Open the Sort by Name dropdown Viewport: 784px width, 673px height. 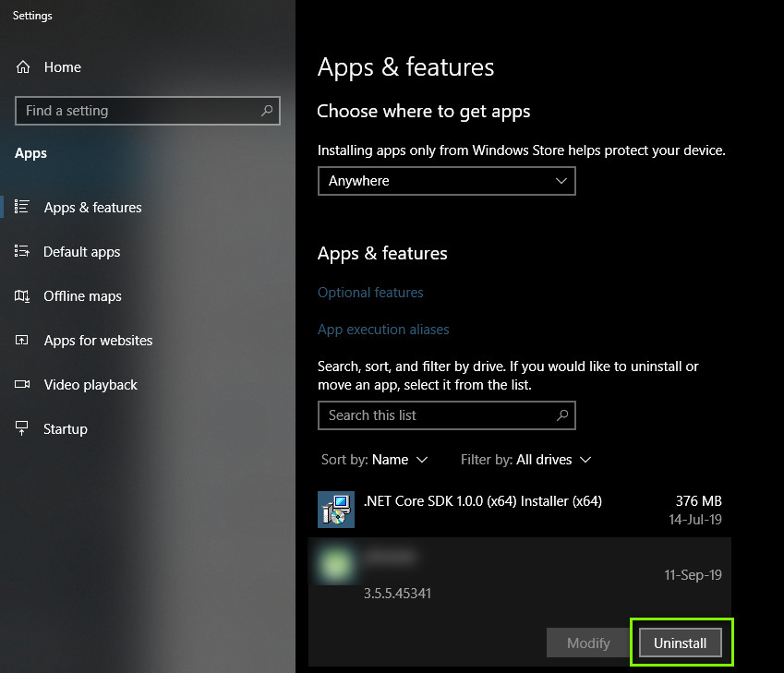coord(375,460)
